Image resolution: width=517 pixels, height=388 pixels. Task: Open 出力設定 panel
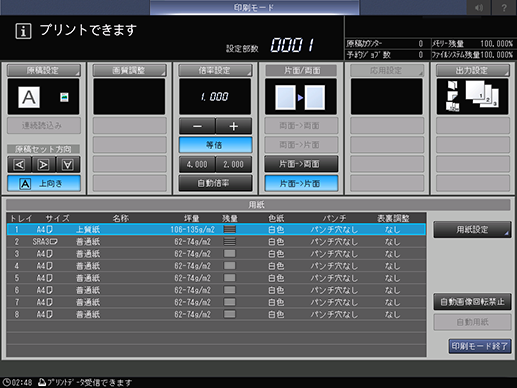click(473, 70)
